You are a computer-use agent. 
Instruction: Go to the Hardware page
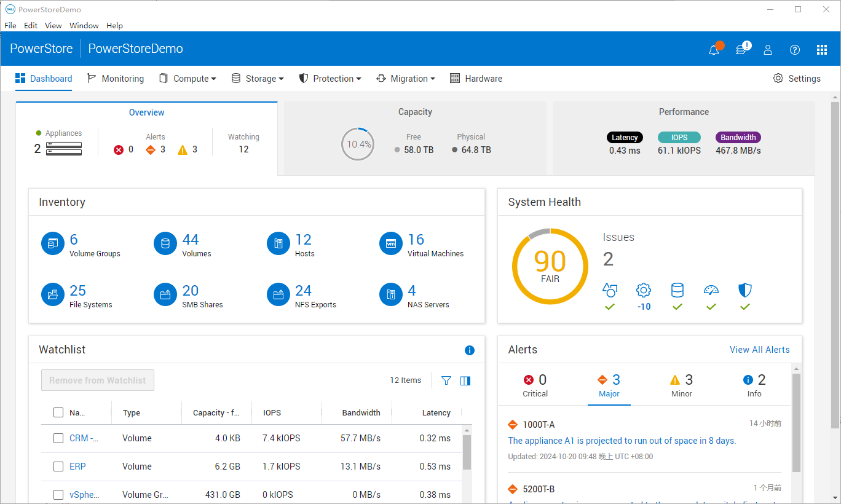point(476,79)
